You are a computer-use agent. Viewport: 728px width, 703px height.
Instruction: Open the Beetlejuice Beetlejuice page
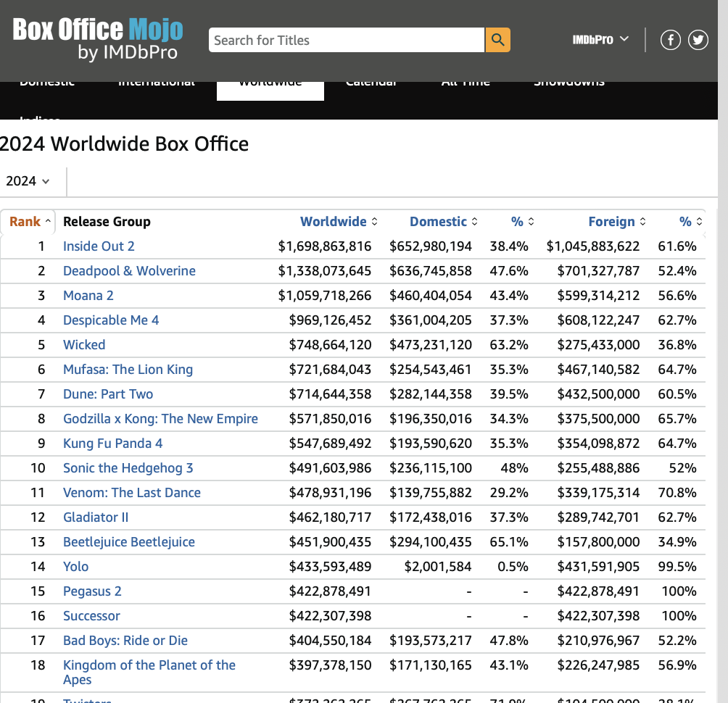pyautogui.click(x=128, y=542)
